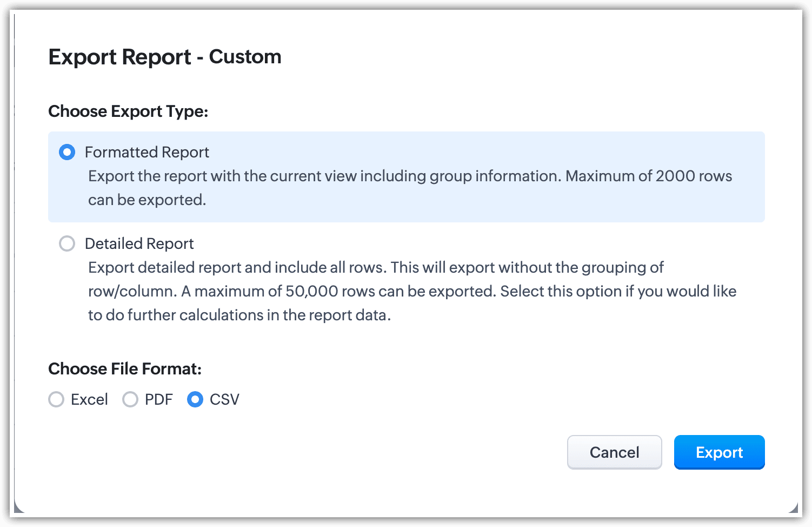This screenshot has width=812, height=527.
Task: Click the 'Export Report - Custom' dialog title
Action: [165, 57]
